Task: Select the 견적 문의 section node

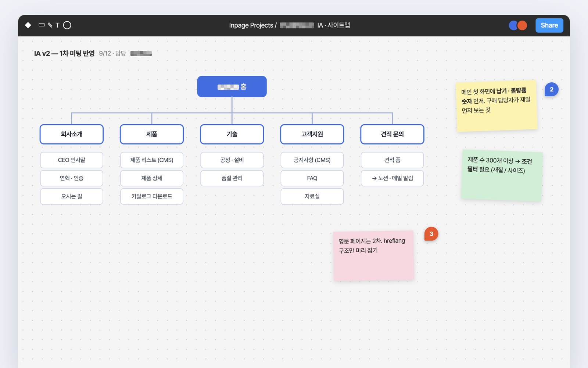Action: click(x=392, y=134)
